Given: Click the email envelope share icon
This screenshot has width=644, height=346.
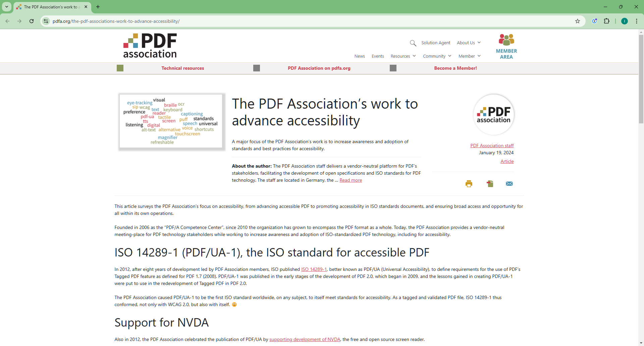Looking at the screenshot, I should point(509,184).
